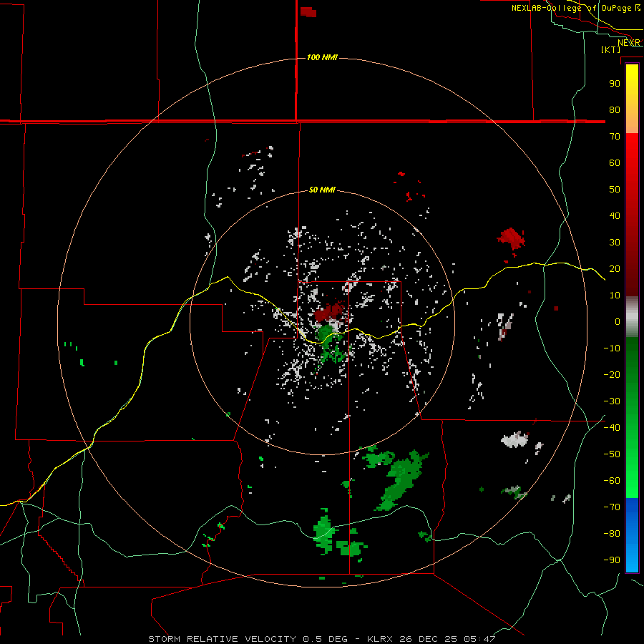Image resolution: width=644 pixels, height=644 pixels.
Task: Select the -20 value on velocity scale
Action: click(x=612, y=374)
